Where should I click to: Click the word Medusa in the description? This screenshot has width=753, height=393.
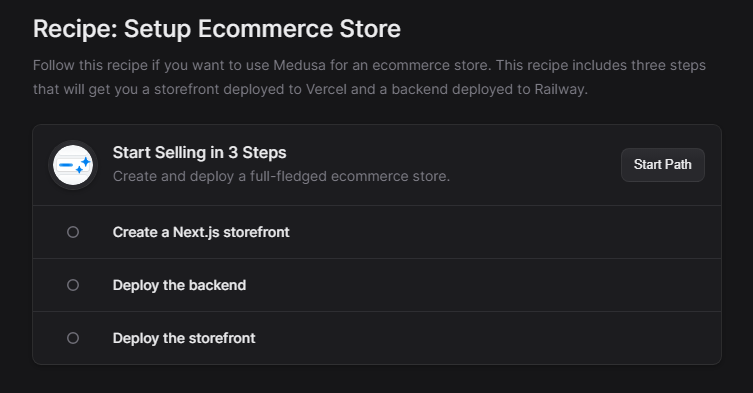(x=299, y=65)
